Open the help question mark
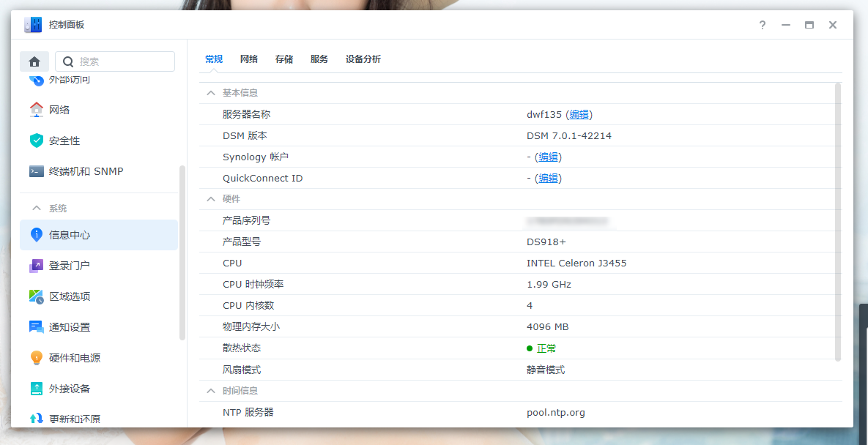This screenshot has width=868, height=445. tap(763, 25)
